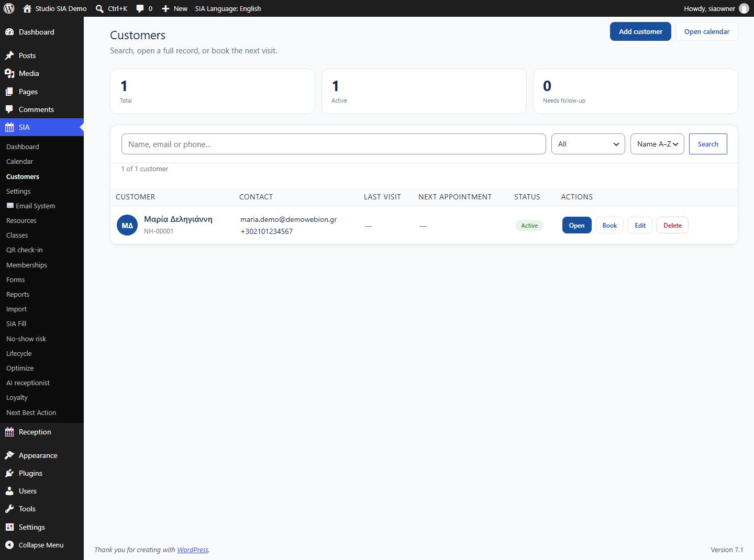Click the Active customers stat card
754x560 pixels.
424,91
